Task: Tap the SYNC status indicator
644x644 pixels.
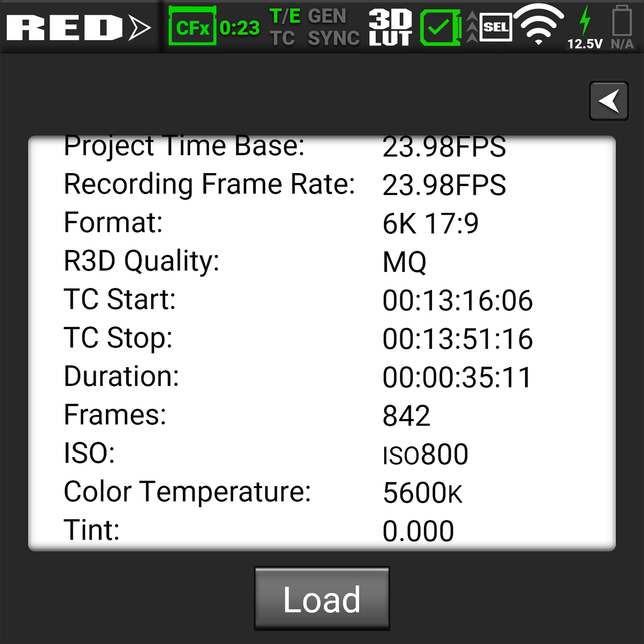Action: coord(334,38)
